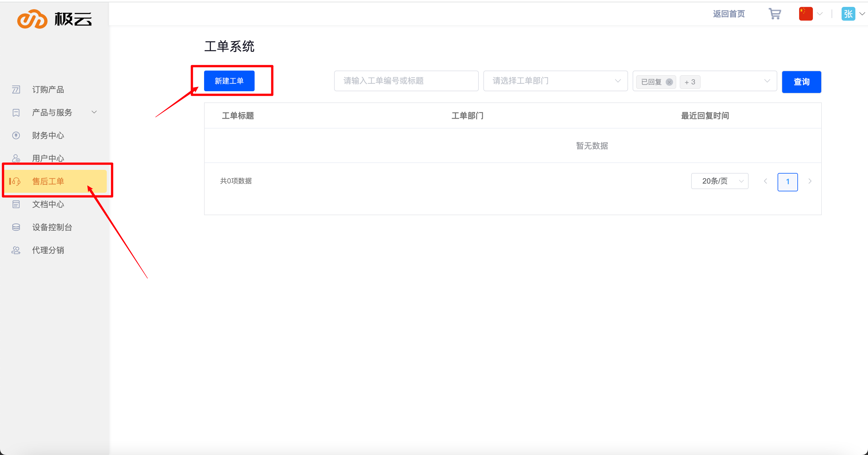
Task: Click the China flag language icon
Action: click(x=805, y=14)
